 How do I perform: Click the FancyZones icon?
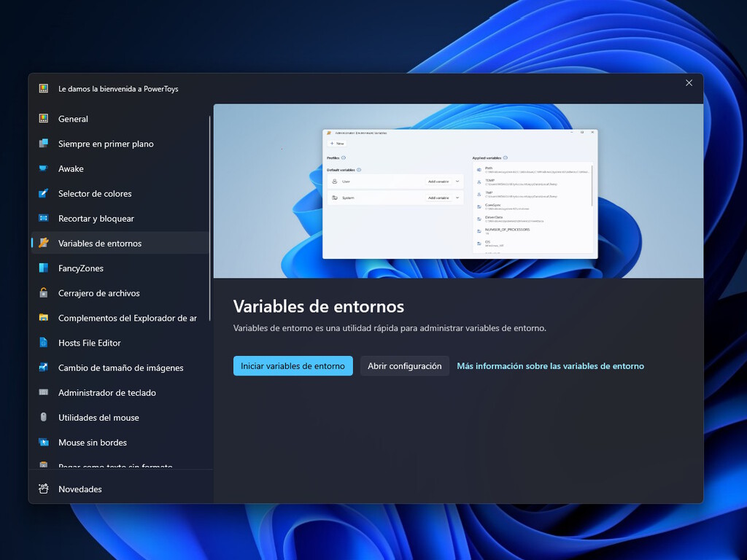point(43,268)
